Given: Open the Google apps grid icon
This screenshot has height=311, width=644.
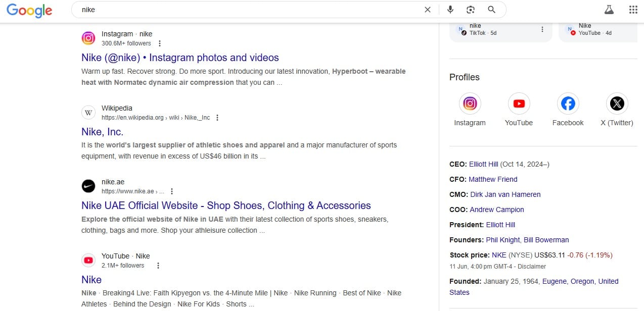Looking at the screenshot, I should pos(633,10).
